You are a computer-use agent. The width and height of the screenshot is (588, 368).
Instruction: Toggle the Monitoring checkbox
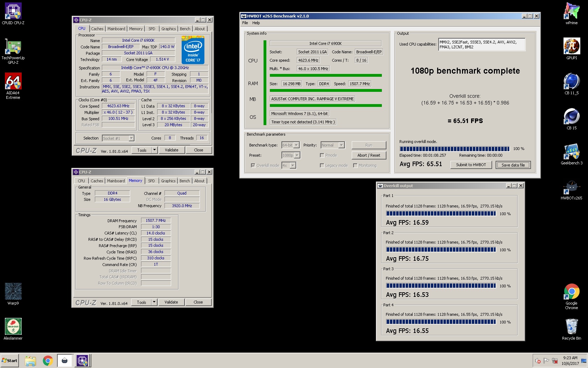coord(355,165)
